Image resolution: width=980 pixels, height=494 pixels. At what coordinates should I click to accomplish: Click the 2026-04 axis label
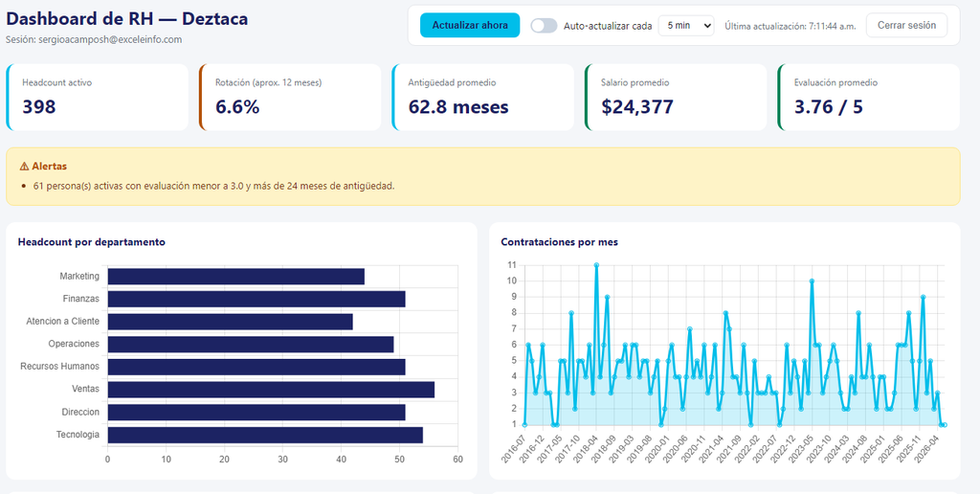(x=928, y=448)
